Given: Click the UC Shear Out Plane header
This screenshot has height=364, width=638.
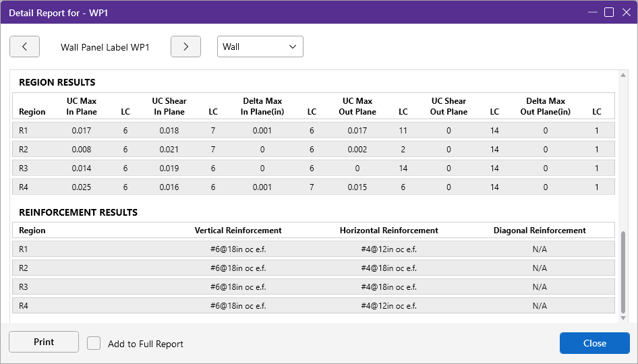Looking at the screenshot, I should (x=448, y=107).
